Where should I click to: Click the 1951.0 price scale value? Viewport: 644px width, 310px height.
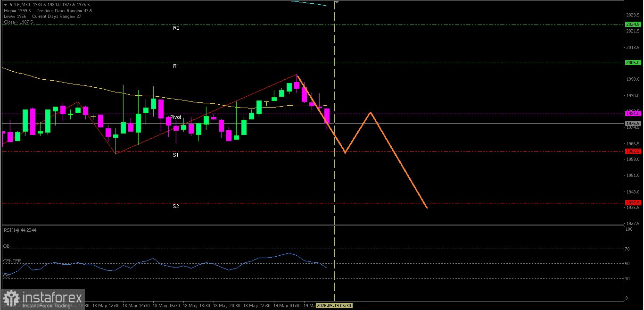[632, 176]
